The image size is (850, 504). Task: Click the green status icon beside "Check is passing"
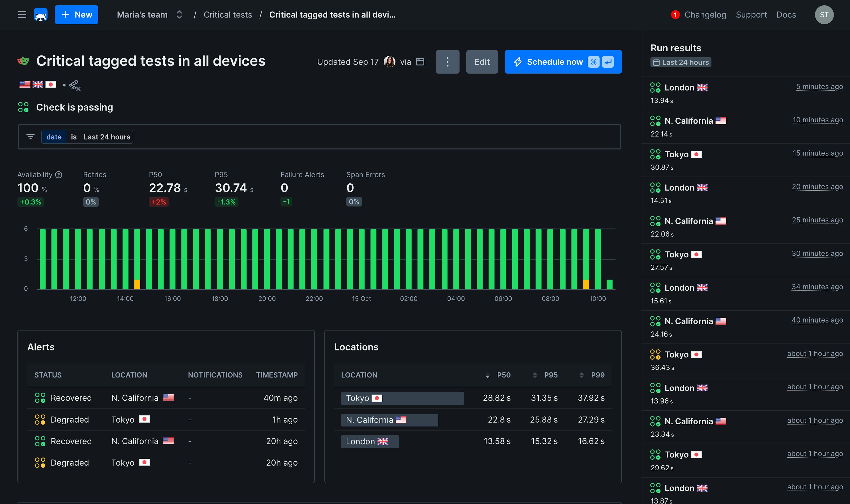(23, 107)
